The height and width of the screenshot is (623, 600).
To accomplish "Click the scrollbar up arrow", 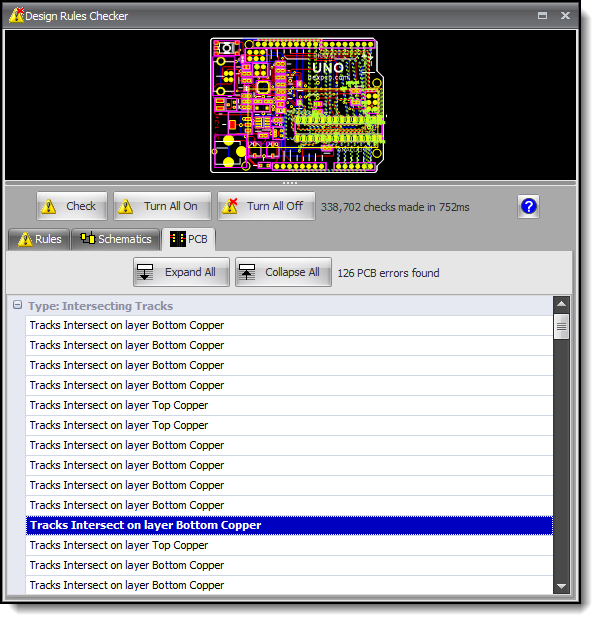I will (561, 304).
